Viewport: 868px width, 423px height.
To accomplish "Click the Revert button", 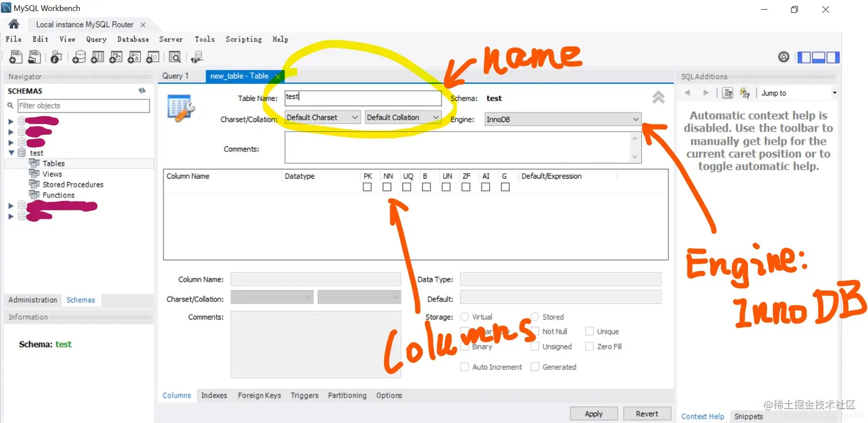I will (x=647, y=414).
